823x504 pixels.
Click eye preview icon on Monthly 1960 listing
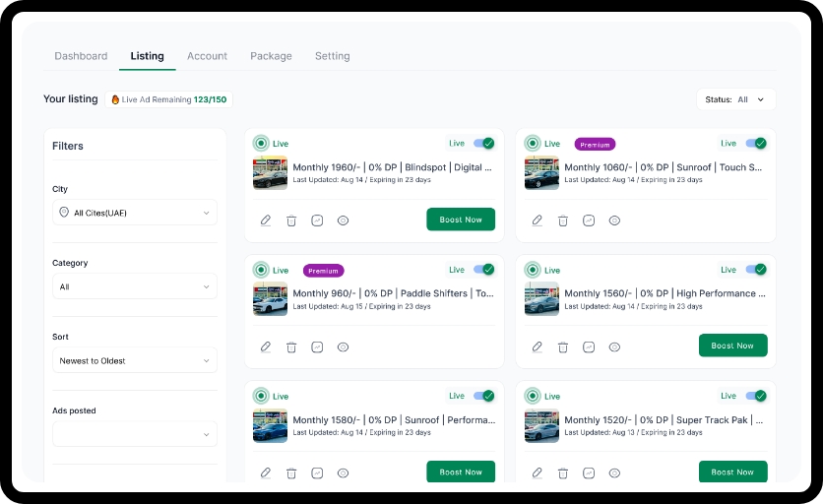pos(343,220)
